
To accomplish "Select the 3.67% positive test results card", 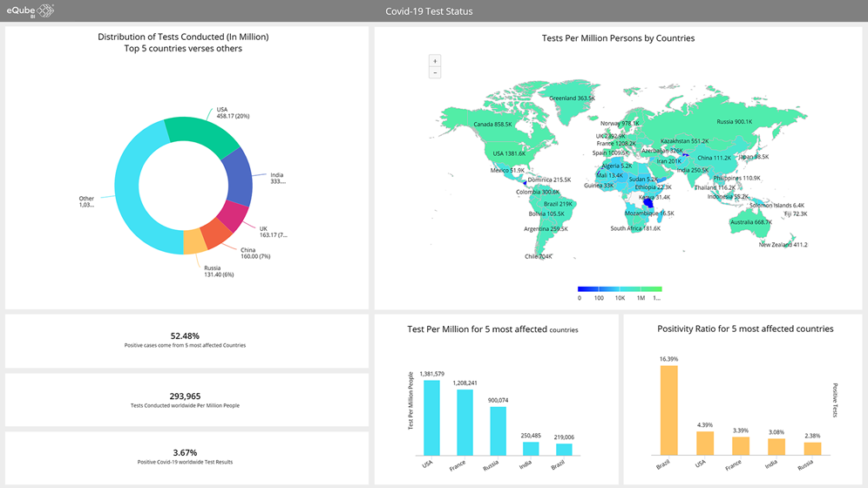I will [185, 456].
